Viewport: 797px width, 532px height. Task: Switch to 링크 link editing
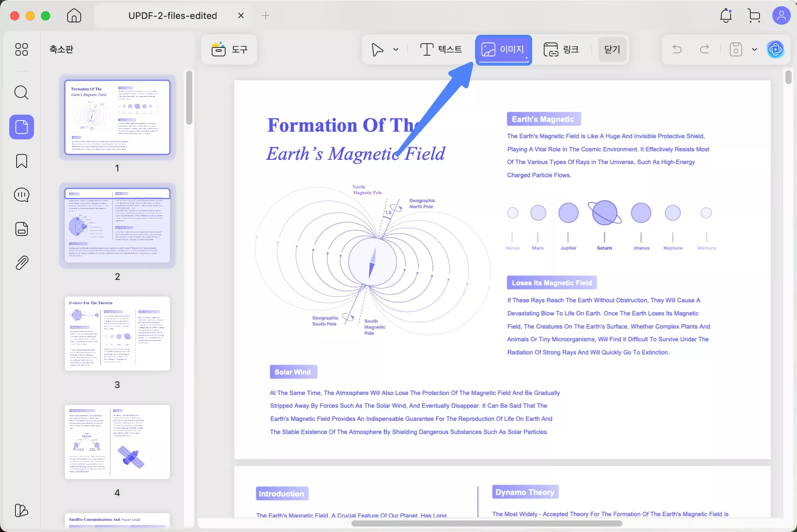(561, 49)
